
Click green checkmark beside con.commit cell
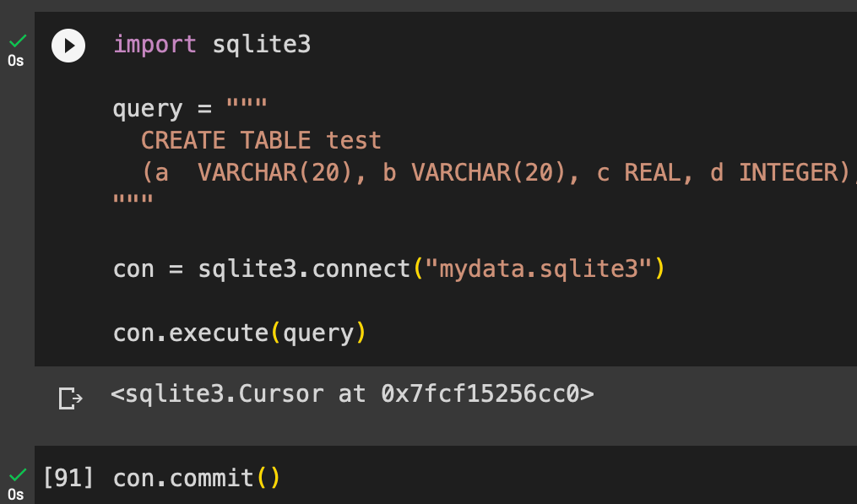pos(18,474)
